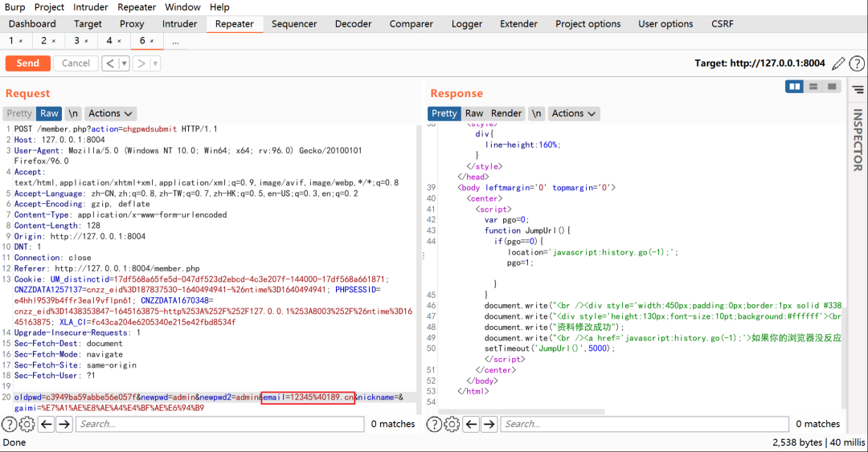Click the request search input field

point(219,425)
